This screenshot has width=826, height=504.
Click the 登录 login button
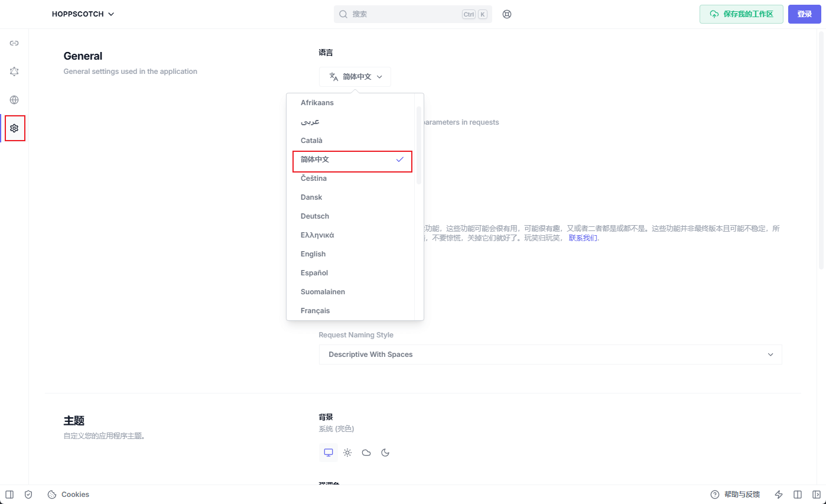pyautogui.click(x=804, y=14)
